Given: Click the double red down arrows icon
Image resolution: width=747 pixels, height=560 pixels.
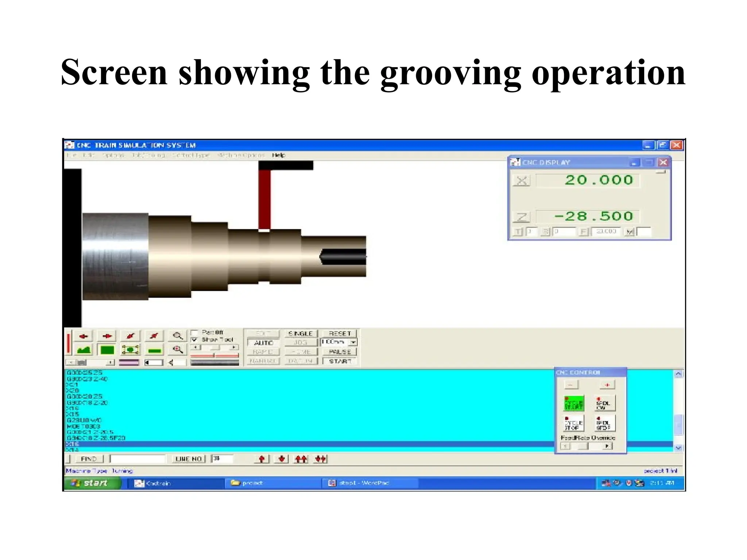Looking at the screenshot, I should point(321,459).
